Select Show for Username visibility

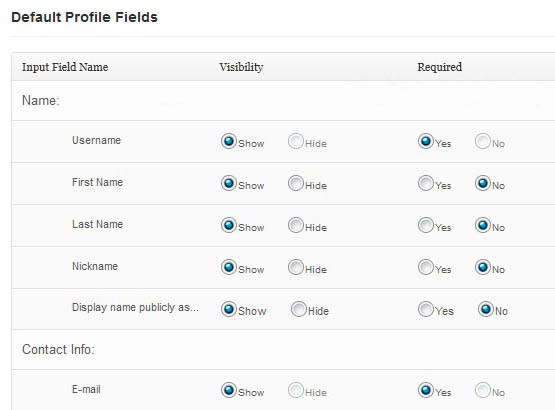229,141
